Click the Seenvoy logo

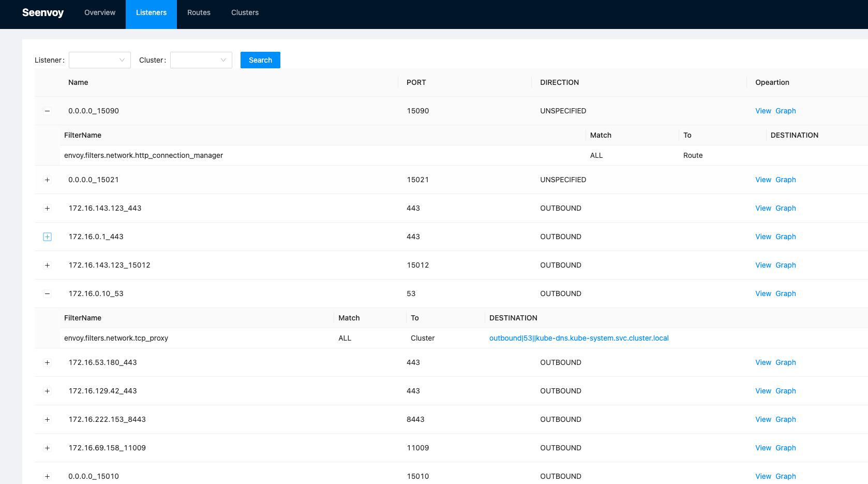43,12
